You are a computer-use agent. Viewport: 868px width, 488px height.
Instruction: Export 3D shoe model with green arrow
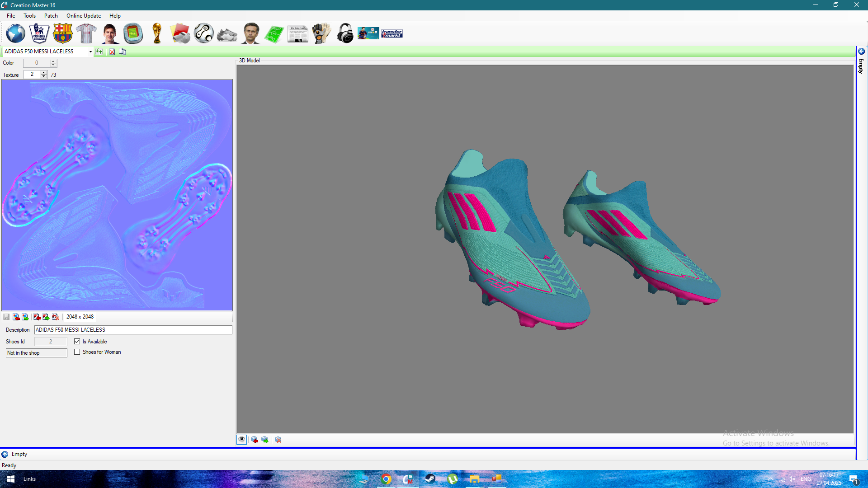point(265,440)
